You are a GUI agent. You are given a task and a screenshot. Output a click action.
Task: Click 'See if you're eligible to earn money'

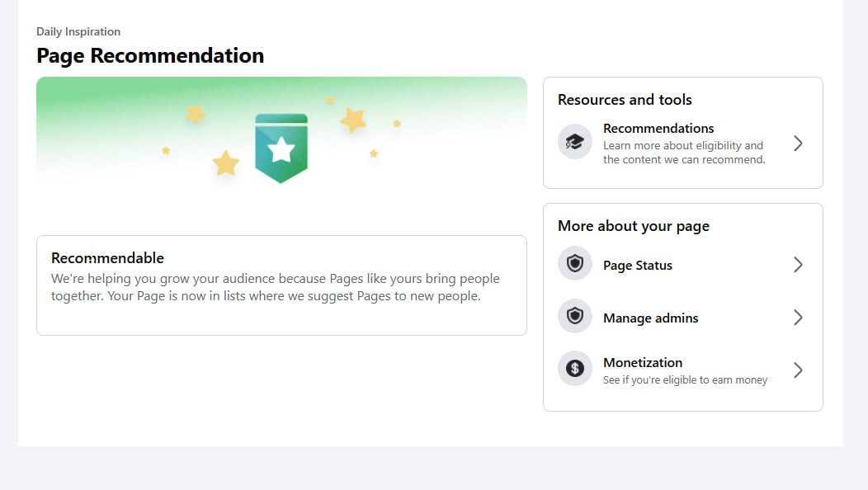(x=685, y=379)
